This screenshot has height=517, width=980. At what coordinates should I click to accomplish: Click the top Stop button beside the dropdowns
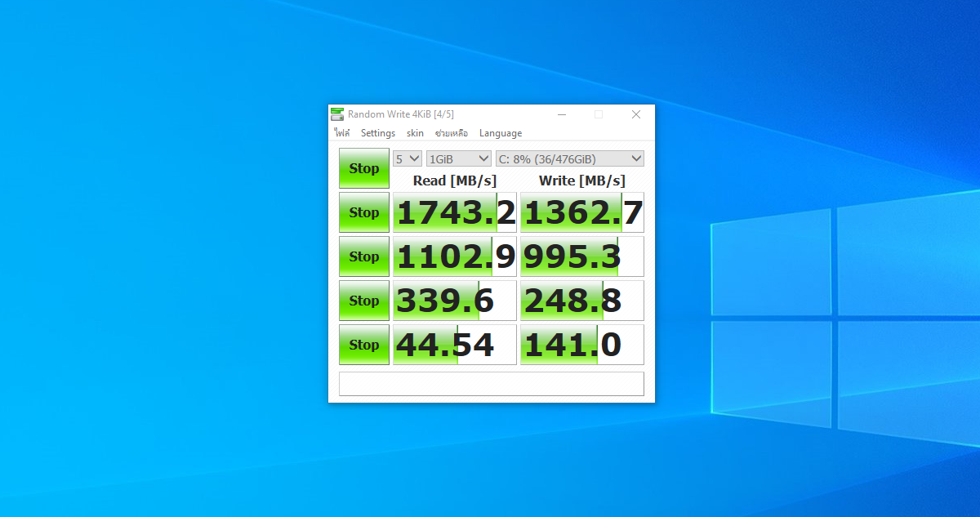[364, 168]
